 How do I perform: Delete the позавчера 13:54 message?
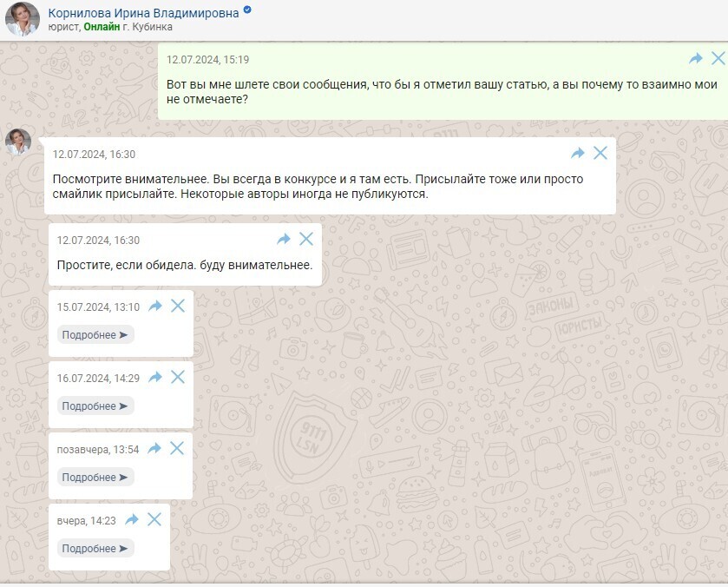pyautogui.click(x=177, y=448)
